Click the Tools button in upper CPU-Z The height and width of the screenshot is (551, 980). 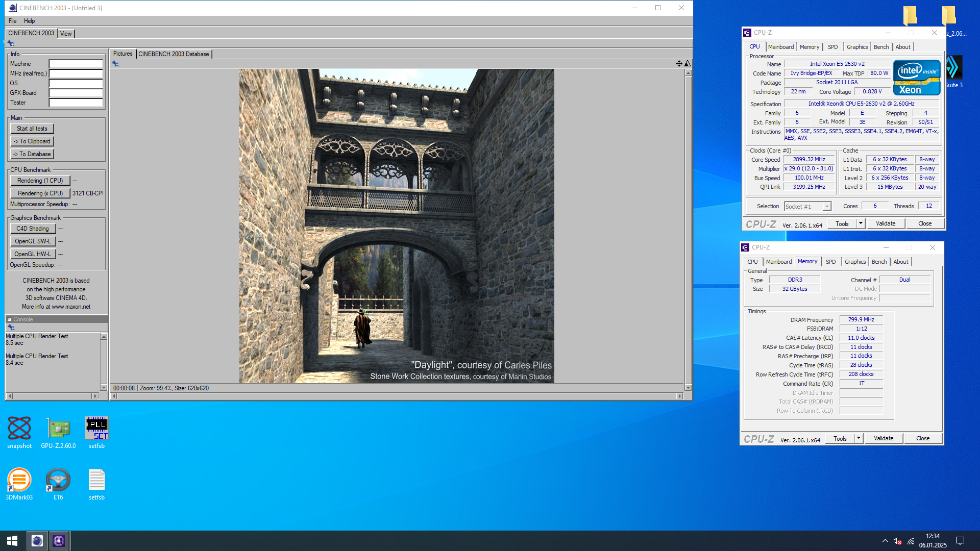(x=842, y=223)
